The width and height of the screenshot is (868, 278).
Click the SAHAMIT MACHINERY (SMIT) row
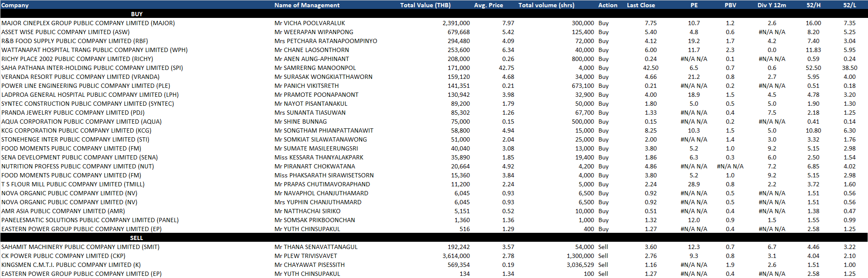(x=80, y=247)
